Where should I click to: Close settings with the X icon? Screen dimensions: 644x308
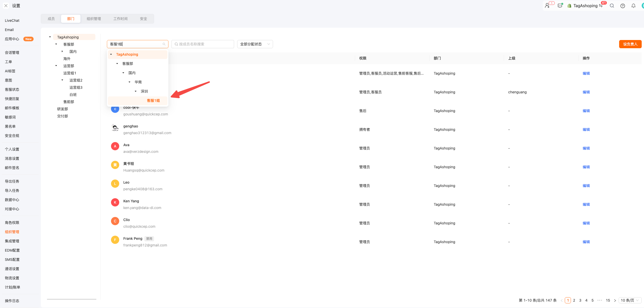6,6
